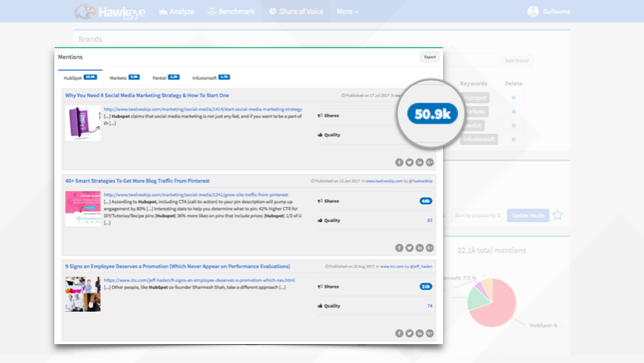Share Pinterest article on LinkedIn
644x363 pixels.
pos(419,248)
